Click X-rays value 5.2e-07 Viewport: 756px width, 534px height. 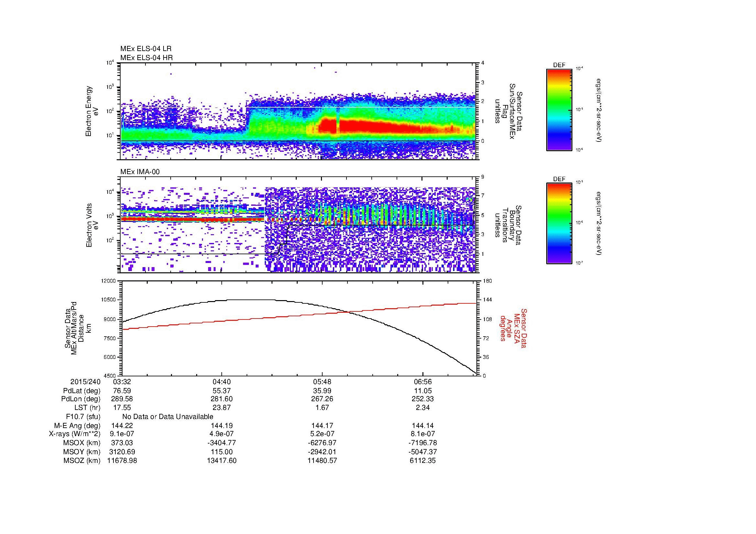point(322,434)
